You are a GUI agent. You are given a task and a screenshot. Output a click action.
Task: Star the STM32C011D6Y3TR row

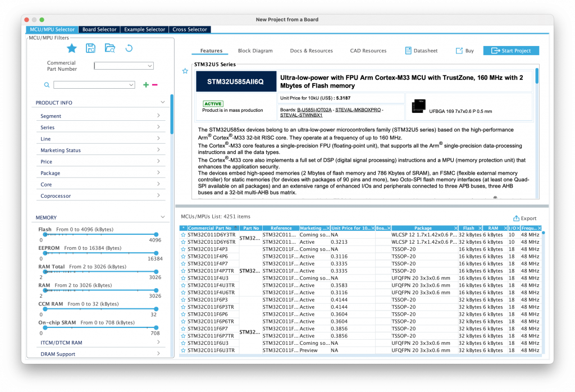coord(183,235)
